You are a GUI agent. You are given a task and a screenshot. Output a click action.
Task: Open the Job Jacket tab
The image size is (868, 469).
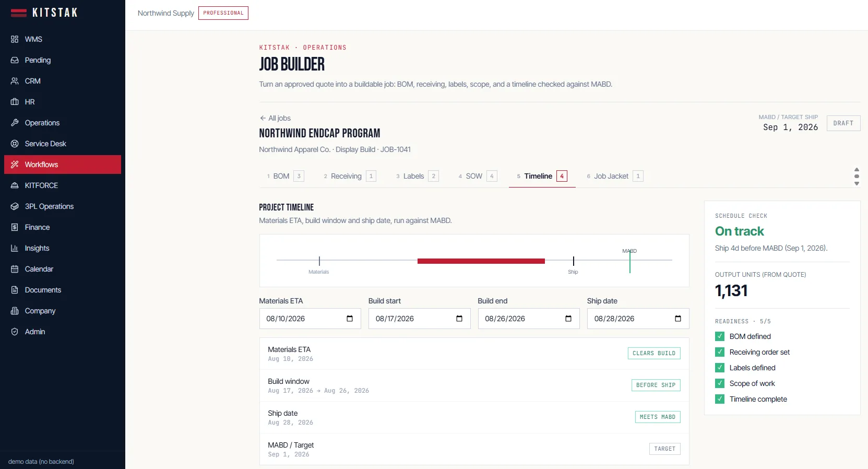coord(614,176)
